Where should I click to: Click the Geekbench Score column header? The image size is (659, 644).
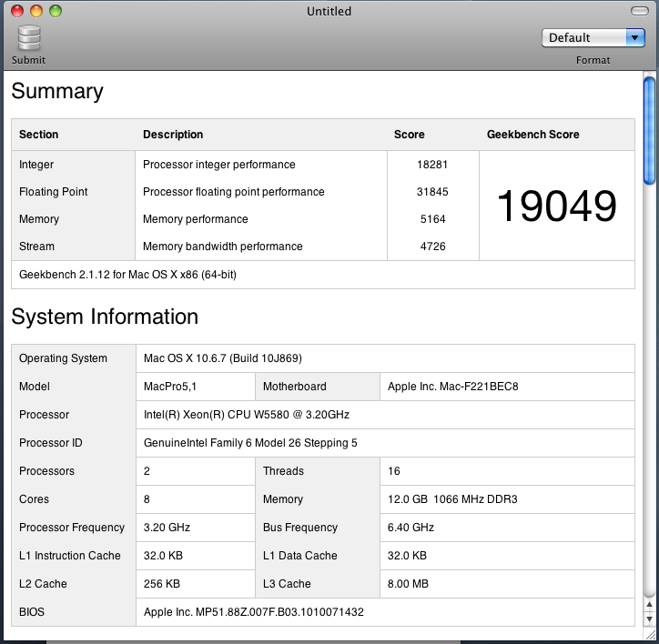tap(532, 134)
